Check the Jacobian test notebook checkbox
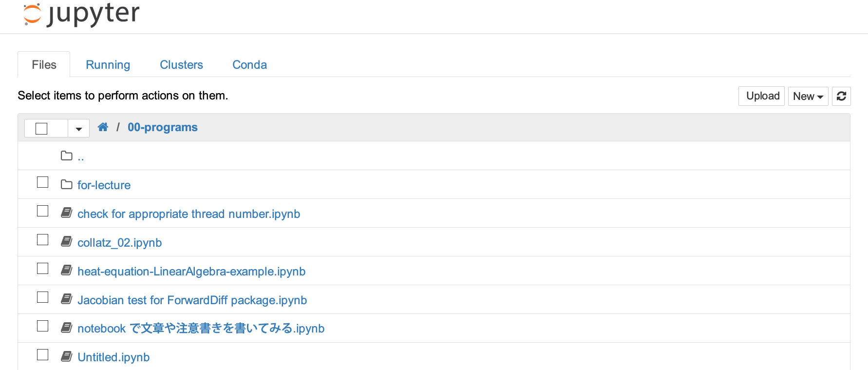Image resolution: width=868 pixels, height=370 pixels. click(43, 297)
